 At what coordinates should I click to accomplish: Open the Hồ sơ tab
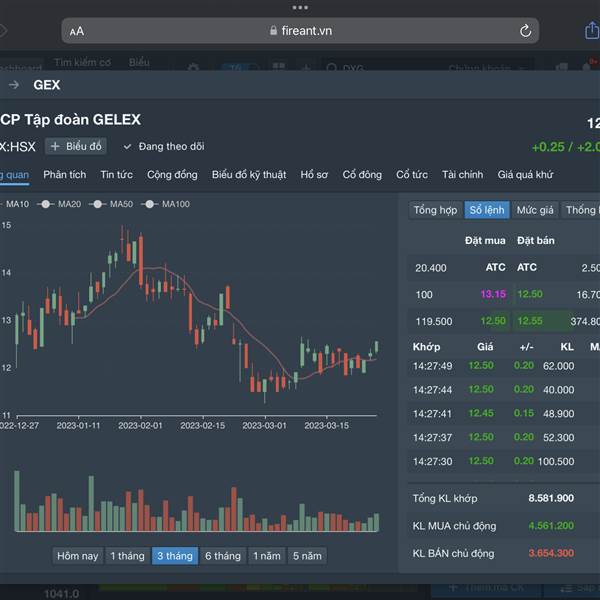pyautogui.click(x=314, y=175)
